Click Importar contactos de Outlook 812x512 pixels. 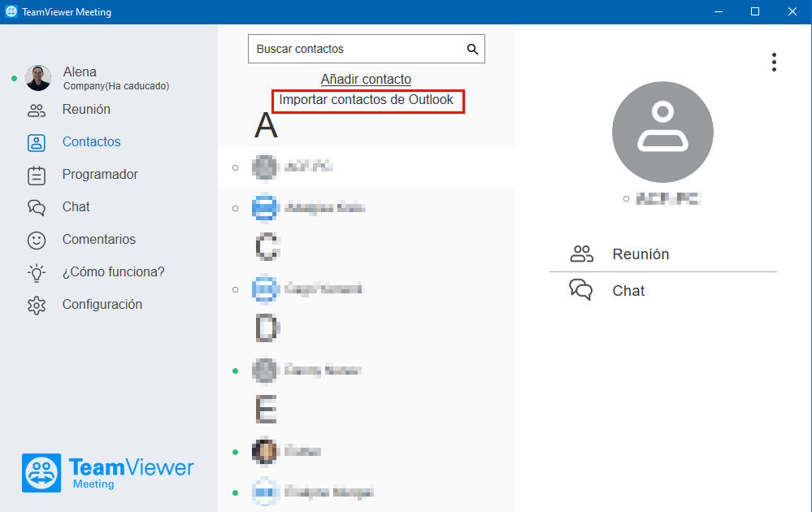(366, 100)
